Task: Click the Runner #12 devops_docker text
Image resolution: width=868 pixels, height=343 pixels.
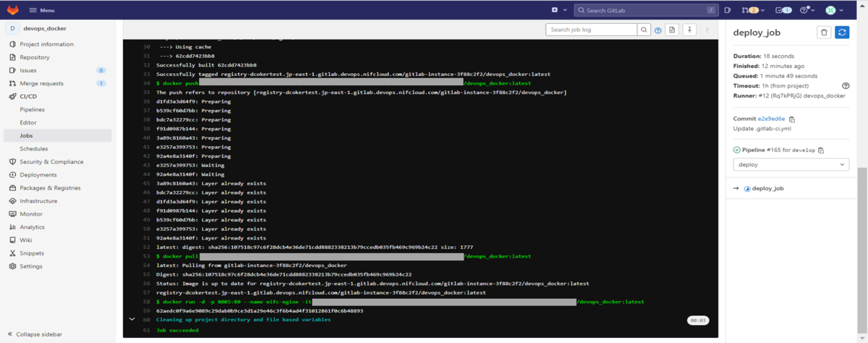Action: click(x=789, y=96)
